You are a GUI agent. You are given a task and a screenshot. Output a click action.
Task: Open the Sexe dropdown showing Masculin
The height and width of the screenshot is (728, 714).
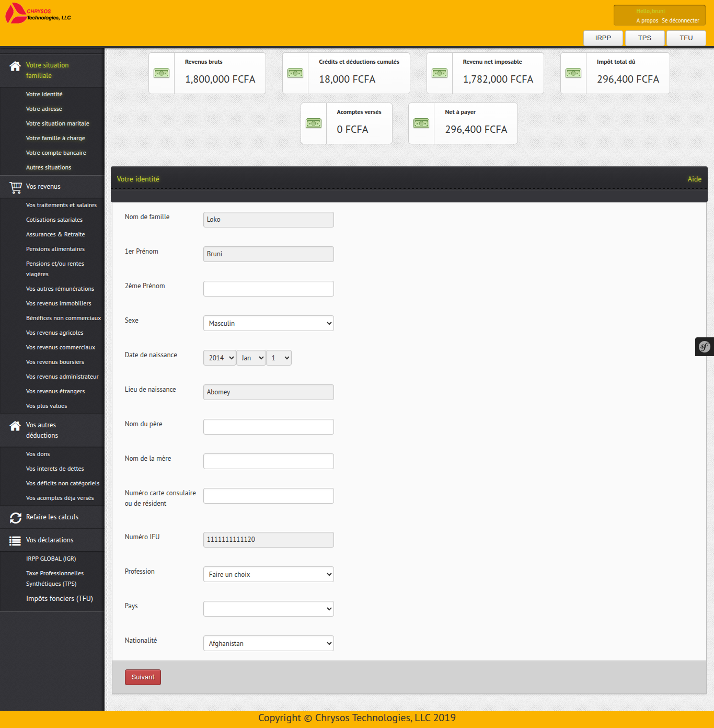[269, 323]
